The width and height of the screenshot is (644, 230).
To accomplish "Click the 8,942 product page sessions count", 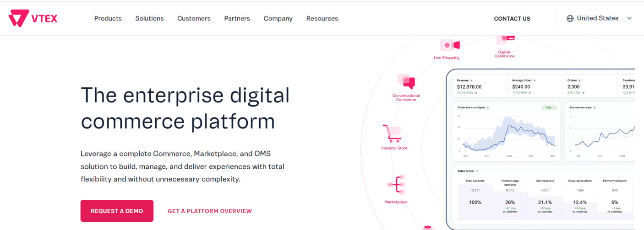I will click(x=510, y=190).
